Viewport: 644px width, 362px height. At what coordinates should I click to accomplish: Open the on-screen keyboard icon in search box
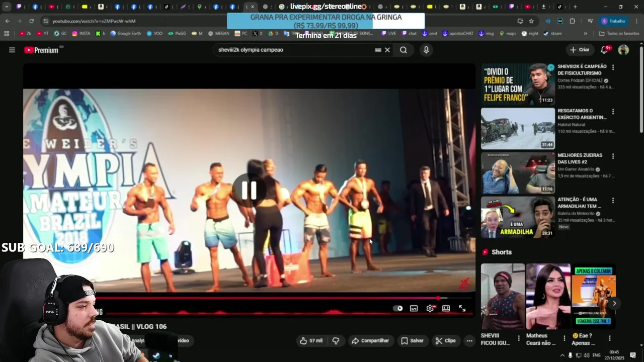378,50
